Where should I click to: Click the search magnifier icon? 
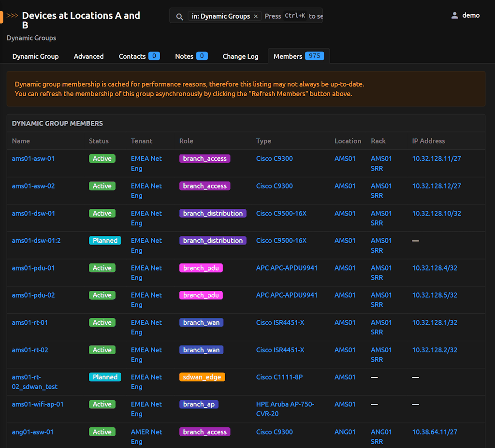pos(179,16)
